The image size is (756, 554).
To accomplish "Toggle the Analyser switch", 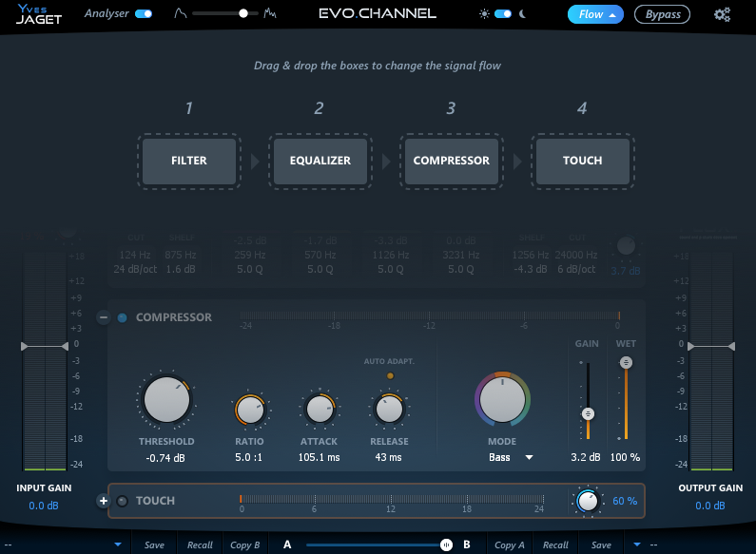I will coord(144,13).
